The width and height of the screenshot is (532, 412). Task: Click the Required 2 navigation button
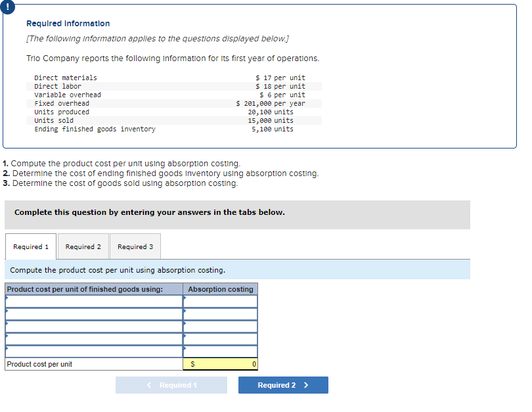click(283, 384)
